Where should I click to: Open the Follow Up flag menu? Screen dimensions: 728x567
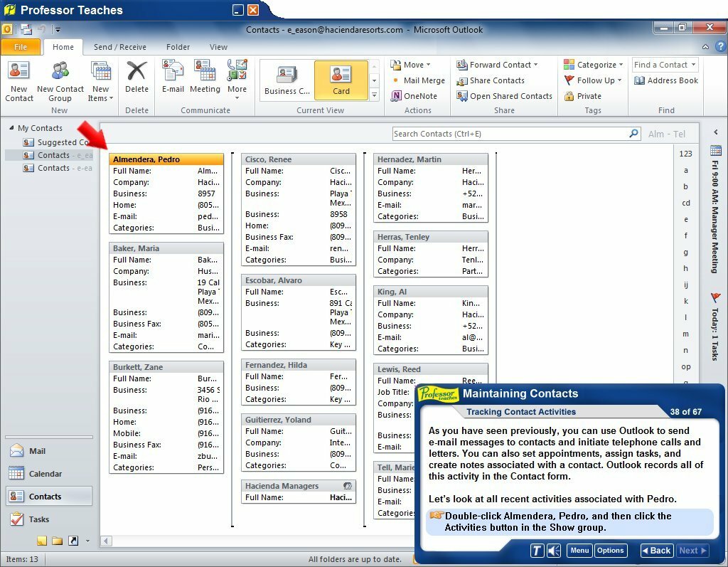(592, 80)
